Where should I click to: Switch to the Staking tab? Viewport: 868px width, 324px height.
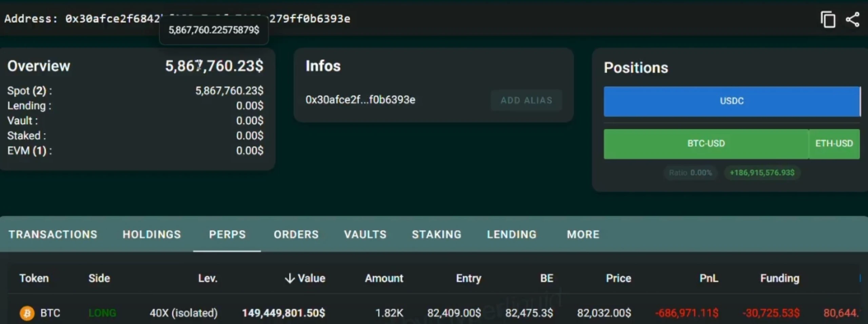(437, 234)
